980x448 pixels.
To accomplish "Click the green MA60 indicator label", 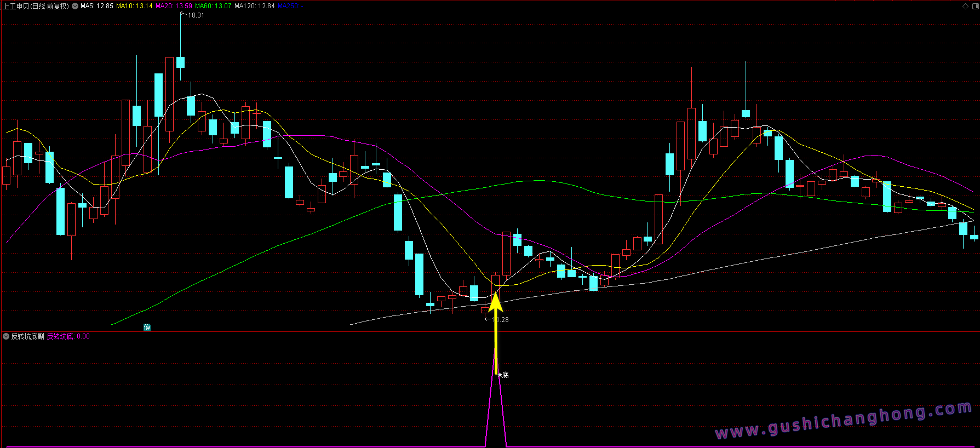I will [x=213, y=6].
